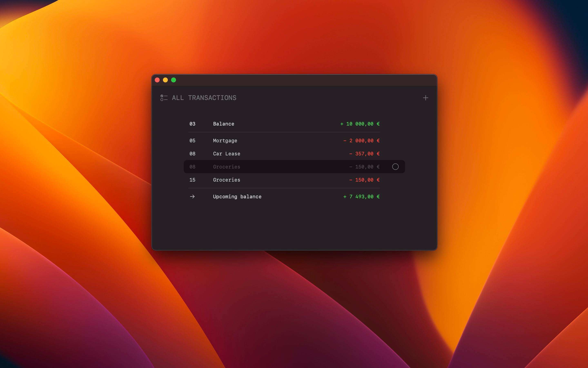Screen dimensions: 588x368
Task: Select the Car Lease transaction name
Action: click(226, 154)
